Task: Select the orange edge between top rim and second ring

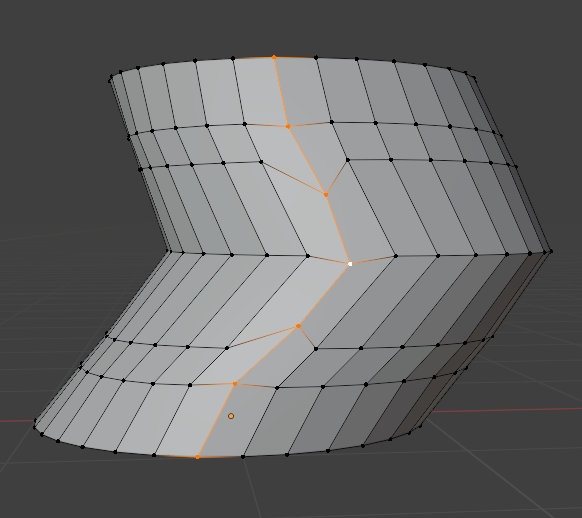Action: coord(281,92)
